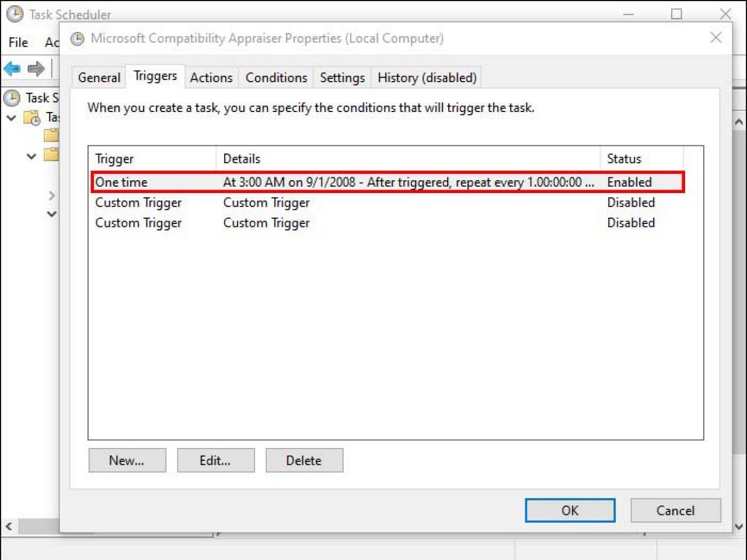This screenshot has height=560, width=747.
Task: Delete the selected trigger
Action: (304, 460)
